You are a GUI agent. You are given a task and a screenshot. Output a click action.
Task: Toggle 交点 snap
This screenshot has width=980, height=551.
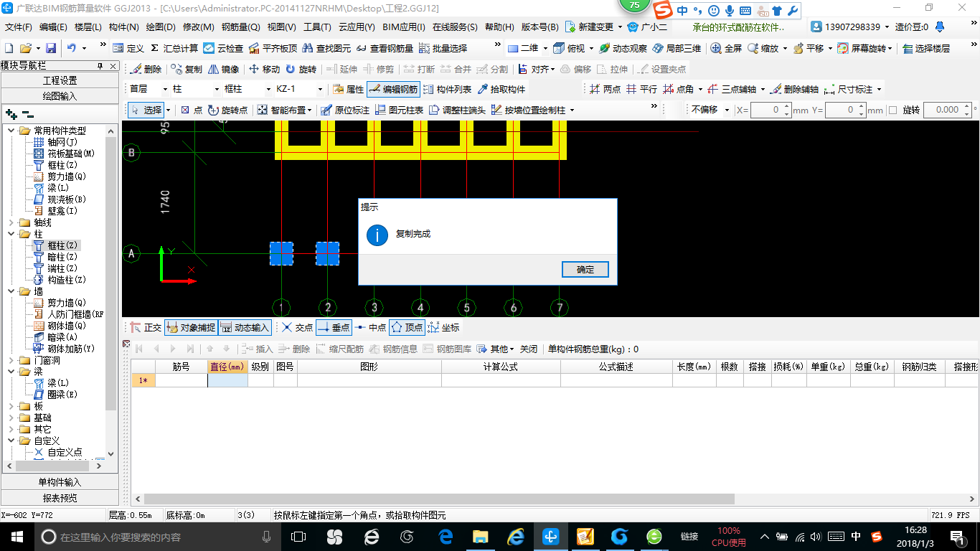297,327
